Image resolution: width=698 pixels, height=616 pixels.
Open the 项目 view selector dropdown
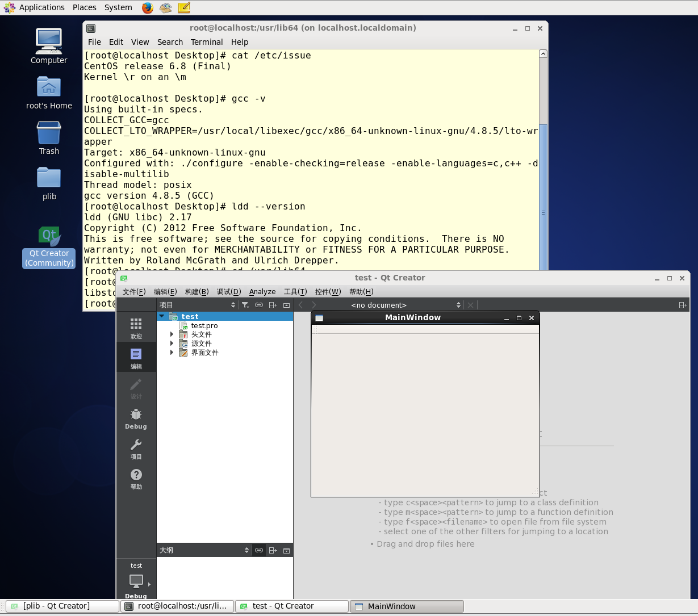197,305
